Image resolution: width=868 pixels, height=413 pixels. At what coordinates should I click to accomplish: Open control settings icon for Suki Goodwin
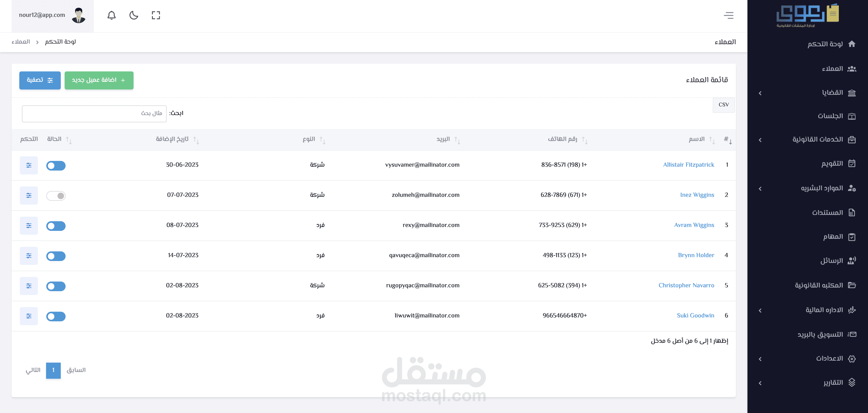click(x=29, y=316)
